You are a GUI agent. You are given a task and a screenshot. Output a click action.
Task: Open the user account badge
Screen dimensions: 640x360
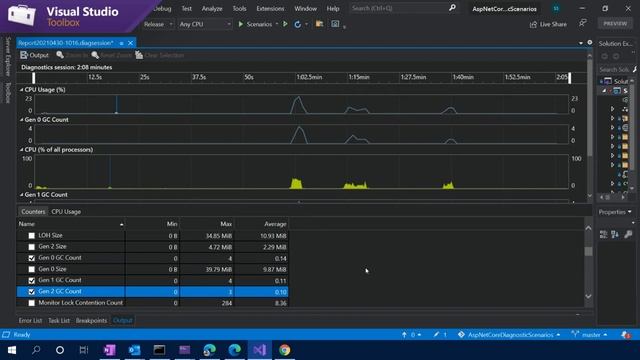[x=556, y=8]
